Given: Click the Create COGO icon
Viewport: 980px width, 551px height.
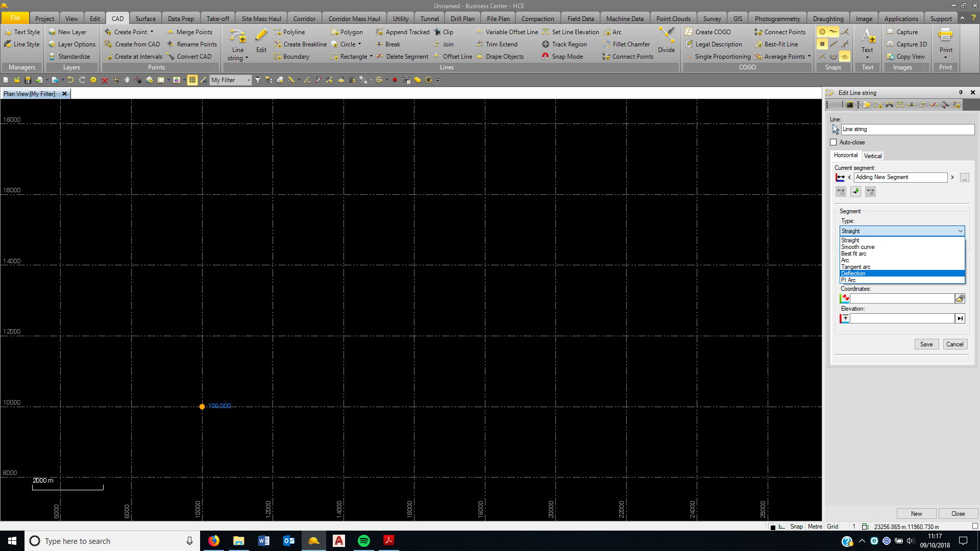Looking at the screenshot, I should point(689,32).
